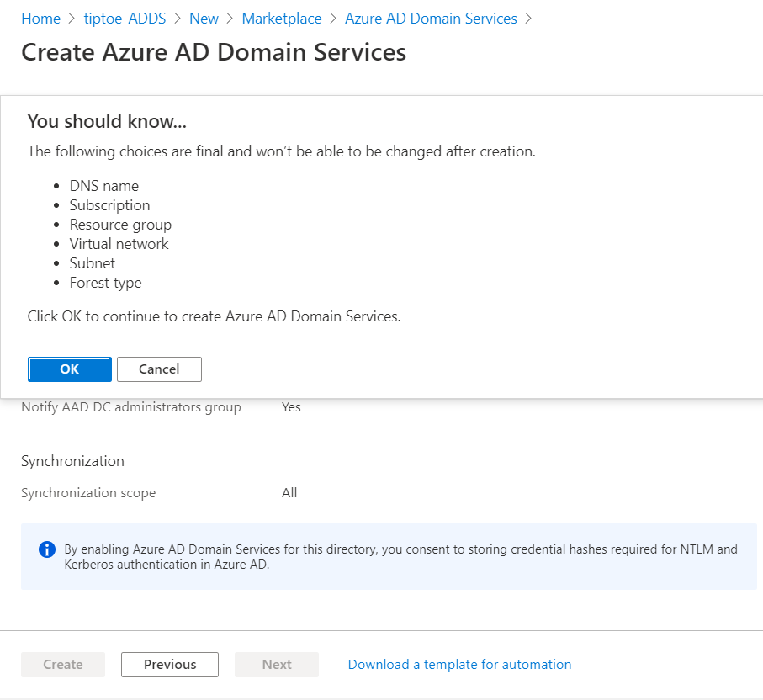
Task: Select the 'Subnet' list item
Action: click(x=93, y=263)
